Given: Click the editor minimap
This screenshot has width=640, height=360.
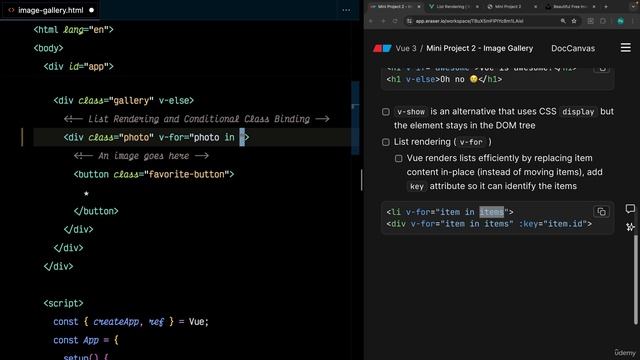Looking at the screenshot, I should pyautogui.click(x=355, y=118).
